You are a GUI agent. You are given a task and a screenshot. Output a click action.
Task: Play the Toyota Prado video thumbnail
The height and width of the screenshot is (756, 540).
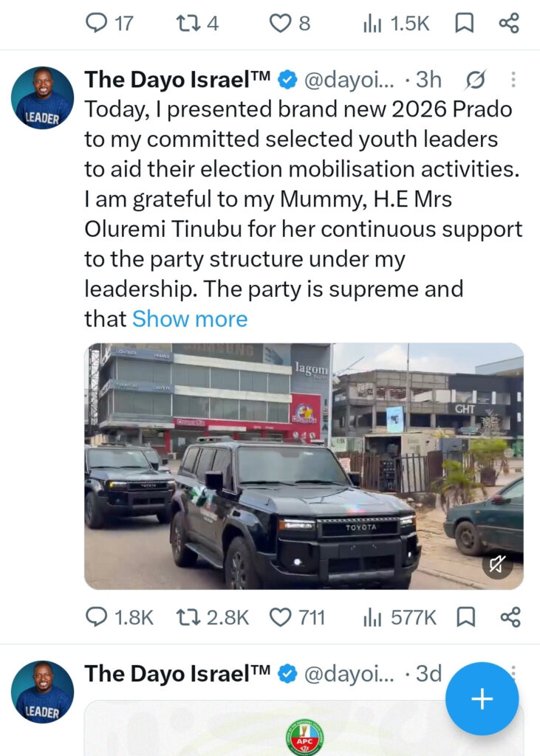[x=304, y=467]
